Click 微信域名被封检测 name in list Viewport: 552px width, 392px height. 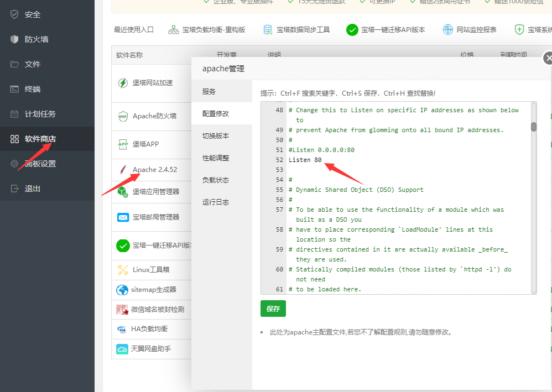[x=158, y=310]
